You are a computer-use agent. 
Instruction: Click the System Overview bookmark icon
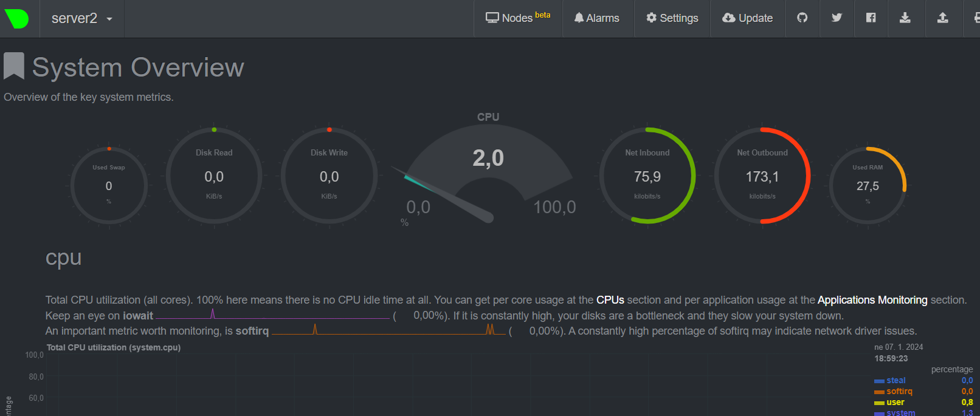(14, 66)
